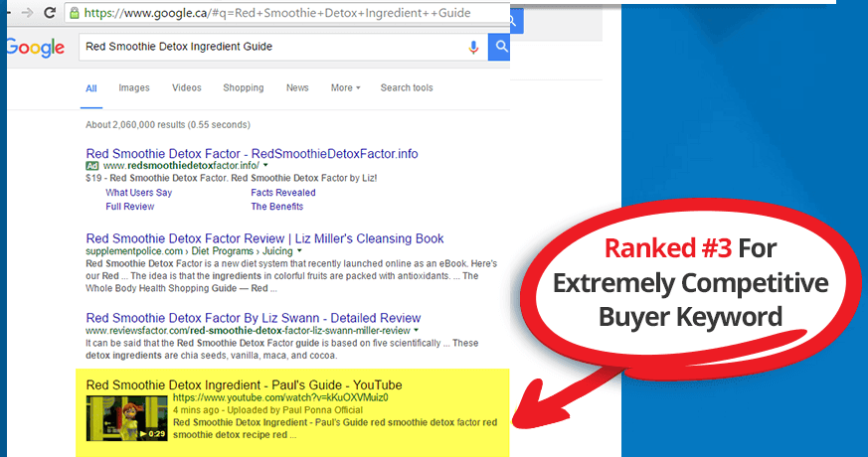868x457 pixels.
Task: Click the www.redsmoothiedetoxfactor.info URL text
Action: [x=181, y=166]
